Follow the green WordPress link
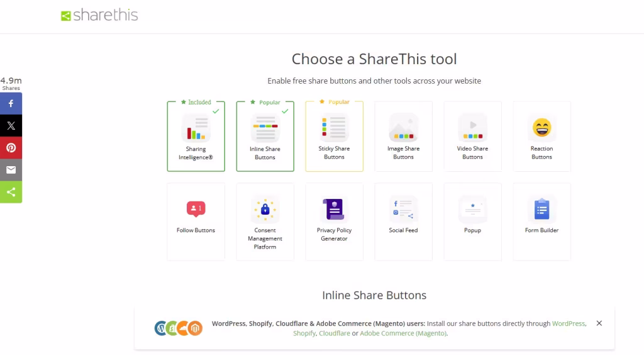 click(x=569, y=324)
